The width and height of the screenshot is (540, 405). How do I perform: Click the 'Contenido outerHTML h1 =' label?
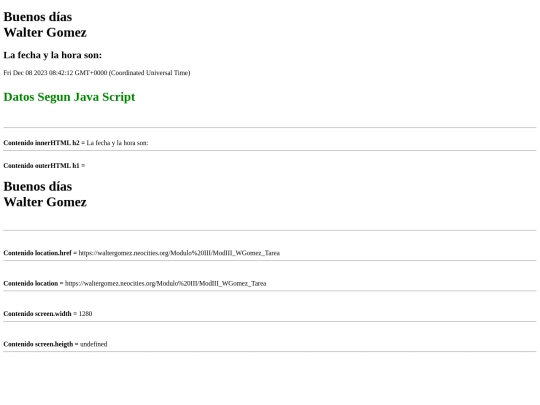click(x=44, y=166)
